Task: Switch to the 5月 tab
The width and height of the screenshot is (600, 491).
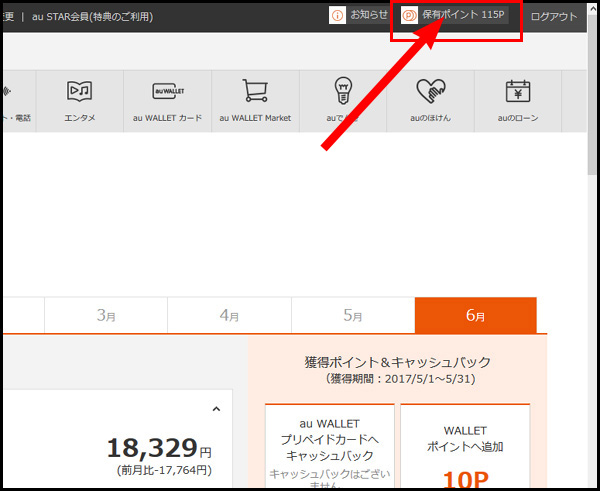Action: click(x=353, y=315)
